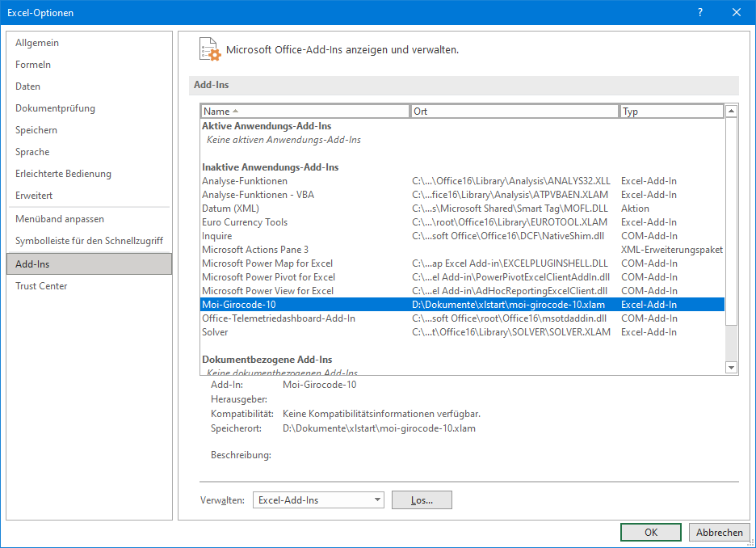Select Microsoft Power View for Excel
Screen dimensions: 756x548
pyautogui.click(x=462, y=291)
